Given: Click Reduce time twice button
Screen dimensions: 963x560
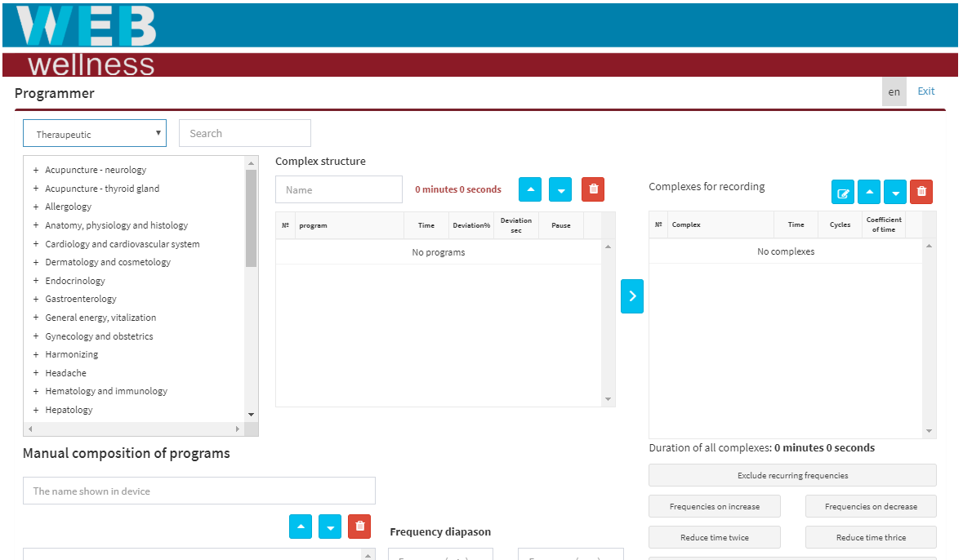Looking at the screenshot, I should coord(714,537).
